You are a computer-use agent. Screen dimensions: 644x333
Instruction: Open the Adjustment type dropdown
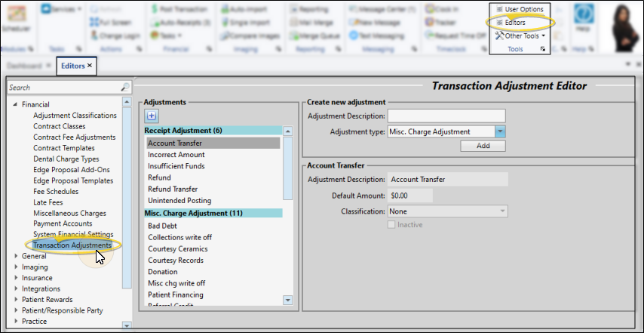500,131
